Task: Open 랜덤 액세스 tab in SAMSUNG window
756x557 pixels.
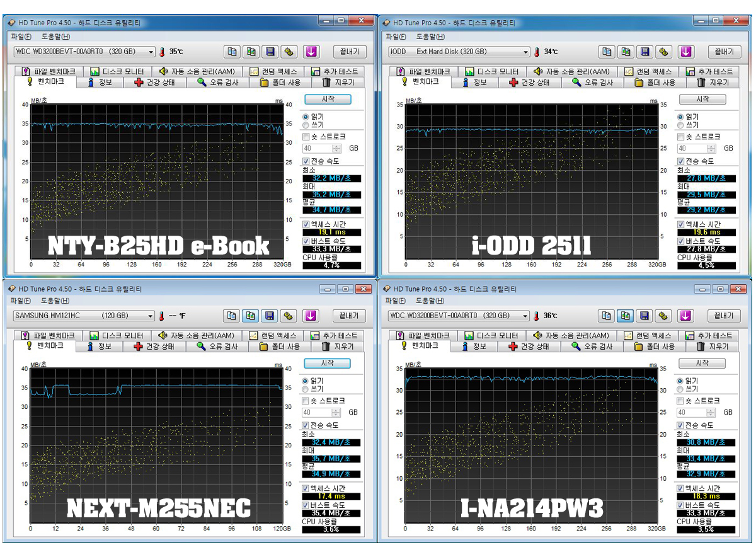Action: (272, 336)
